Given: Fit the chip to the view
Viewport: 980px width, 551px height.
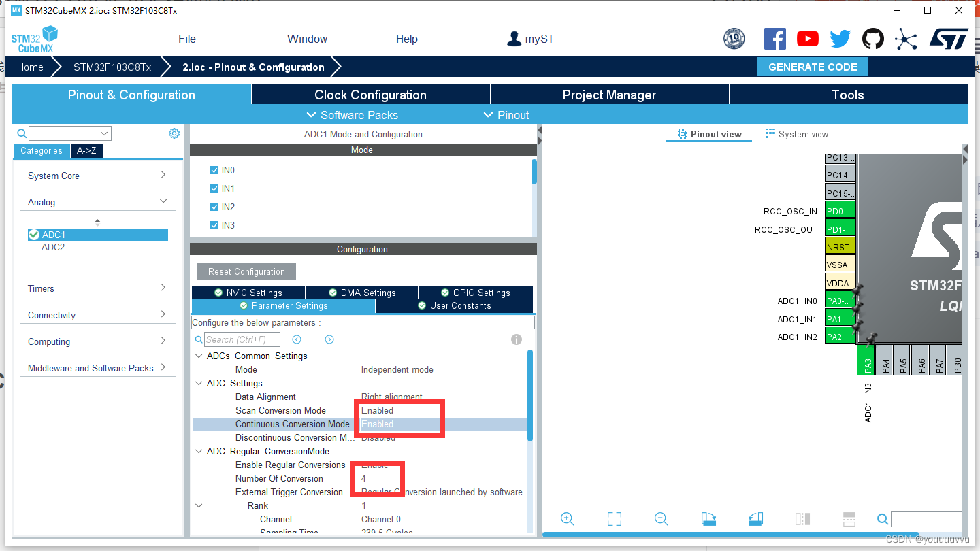Looking at the screenshot, I should 615,519.
